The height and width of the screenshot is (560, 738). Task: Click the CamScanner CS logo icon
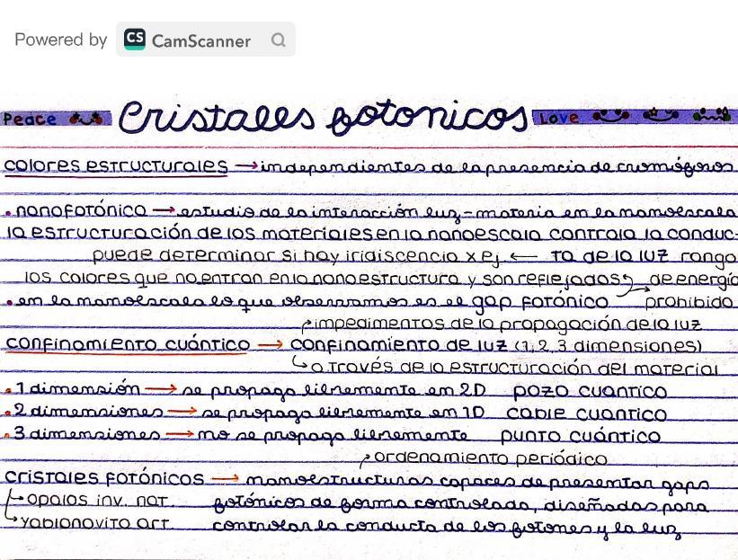(134, 40)
